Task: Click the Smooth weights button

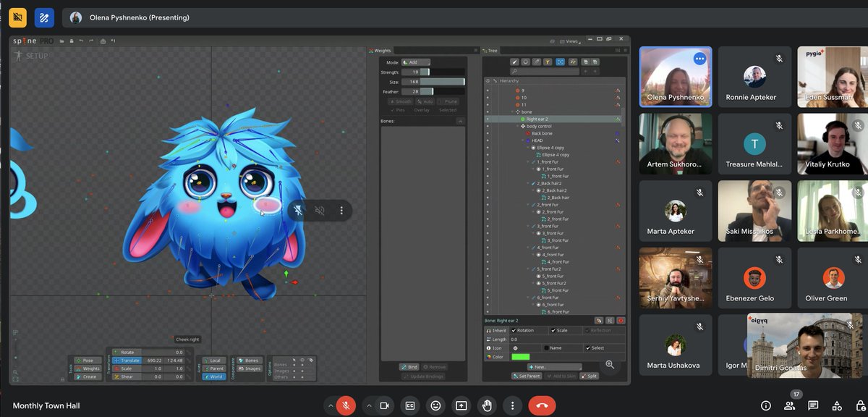Action: coord(401,102)
